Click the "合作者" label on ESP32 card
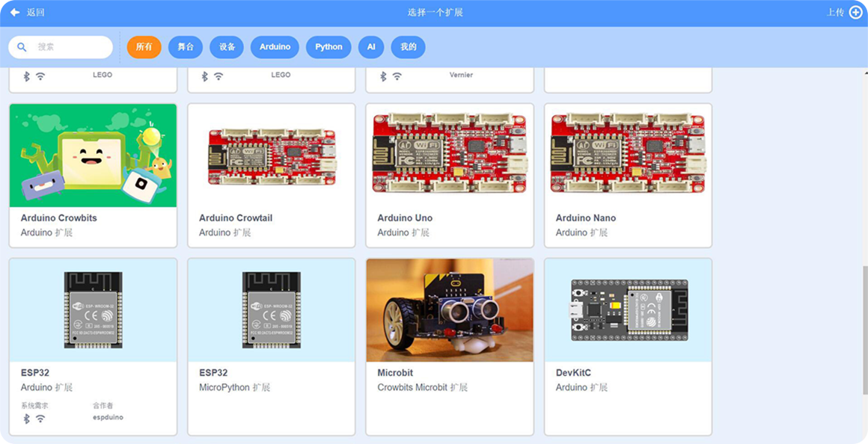Viewport: 868px width, 444px height. [103, 405]
